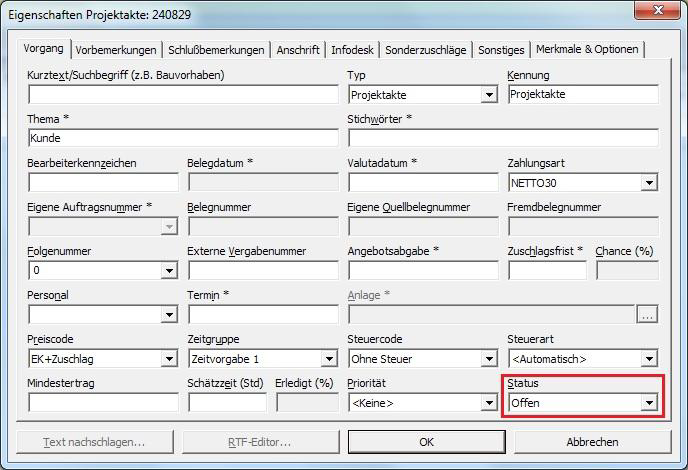This screenshot has height=470, width=688.
Task: Expand the Typ combo box
Action: [489, 95]
